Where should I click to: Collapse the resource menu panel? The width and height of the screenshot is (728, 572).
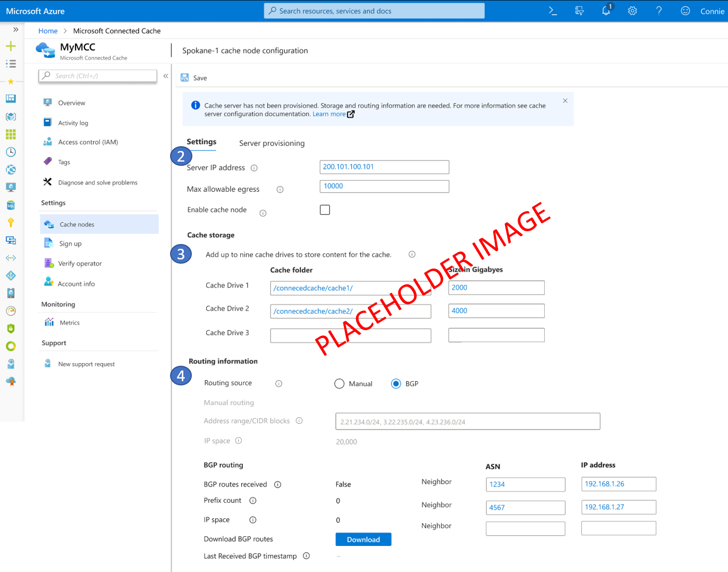pyautogui.click(x=166, y=76)
